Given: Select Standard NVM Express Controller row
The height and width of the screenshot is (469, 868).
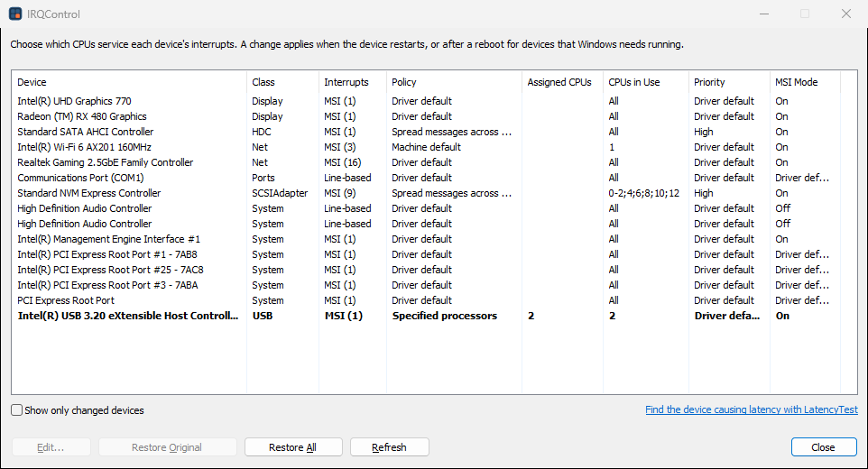Looking at the screenshot, I should 426,193.
